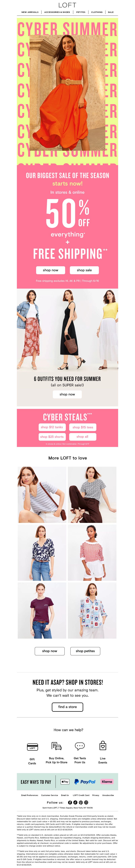The width and height of the screenshot is (135, 868).
Task: Open the Instagram social icon
Action: 86,803
